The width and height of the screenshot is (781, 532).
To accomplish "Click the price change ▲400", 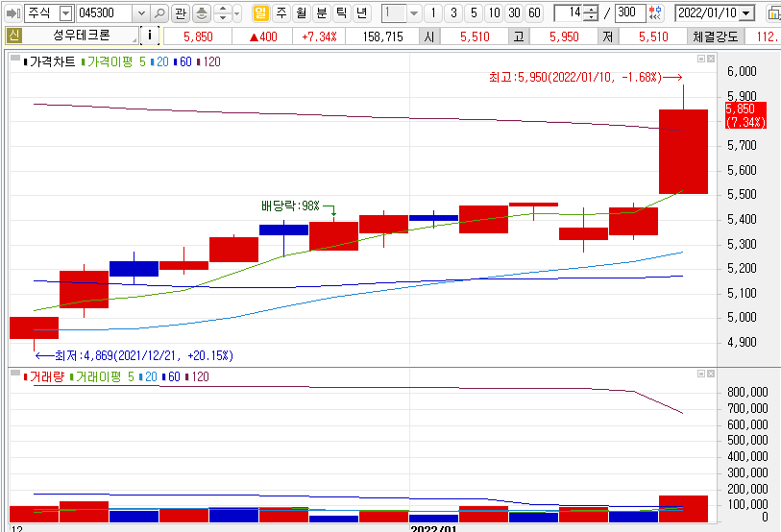I will click(x=263, y=36).
